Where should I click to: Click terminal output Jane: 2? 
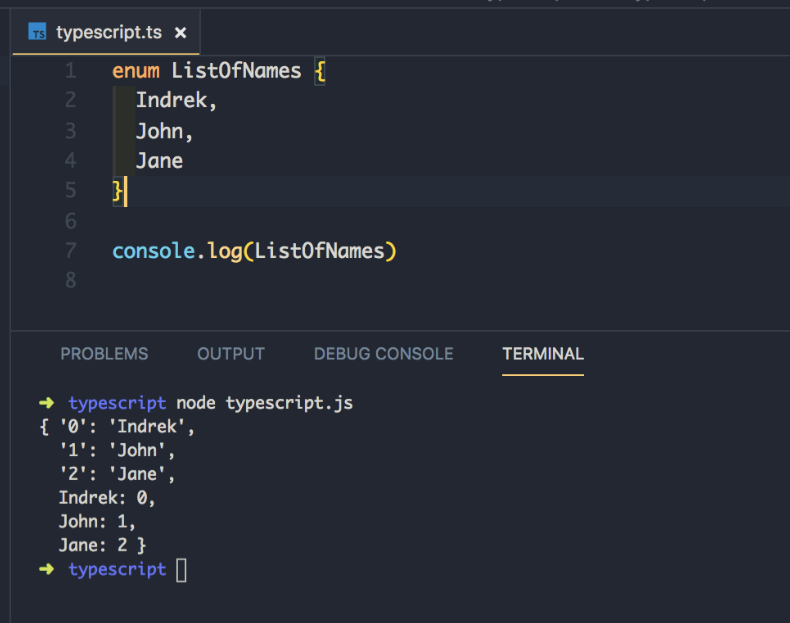(x=94, y=545)
